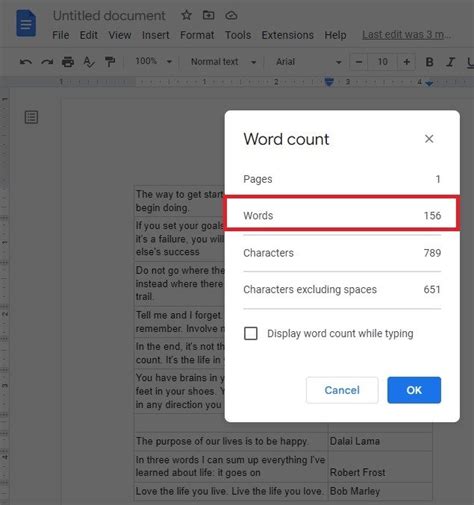Viewport: 474px width, 505px height.
Task: Check the cloud document status icon
Action: coord(231,15)
